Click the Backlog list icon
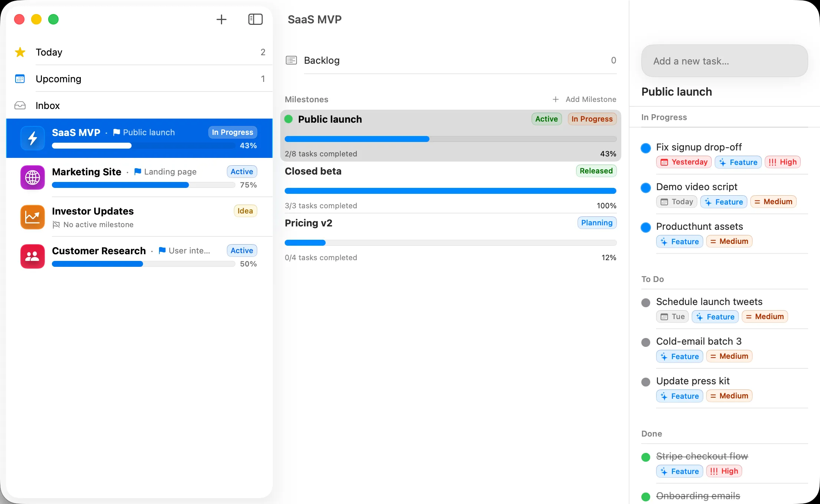The height and width of the screenshot is (504, 820). pyautogui.click(x=291, y=60)
